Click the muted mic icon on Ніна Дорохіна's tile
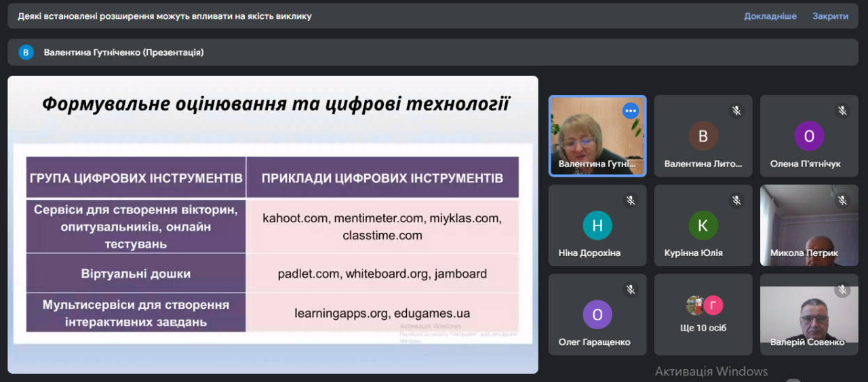 tap(631, 200)
